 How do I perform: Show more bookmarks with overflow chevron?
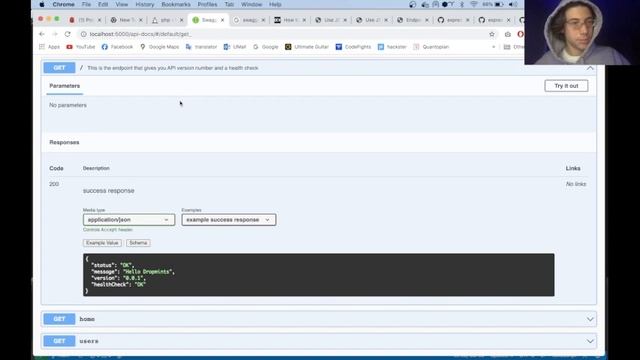pyautogui.click(x=493, y=47)
